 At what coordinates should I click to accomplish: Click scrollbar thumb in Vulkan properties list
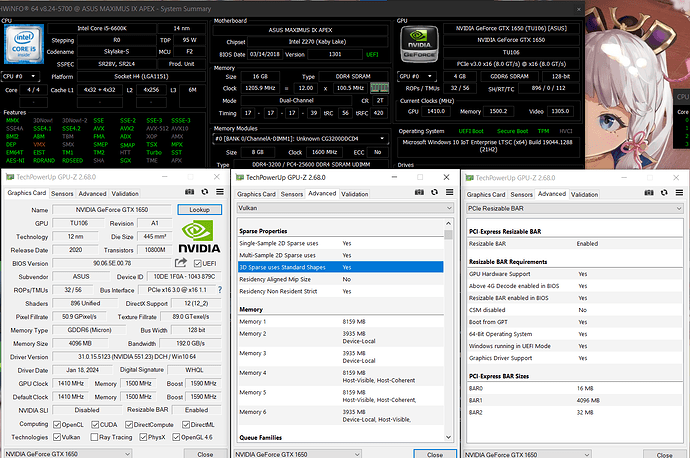[448, 235]
